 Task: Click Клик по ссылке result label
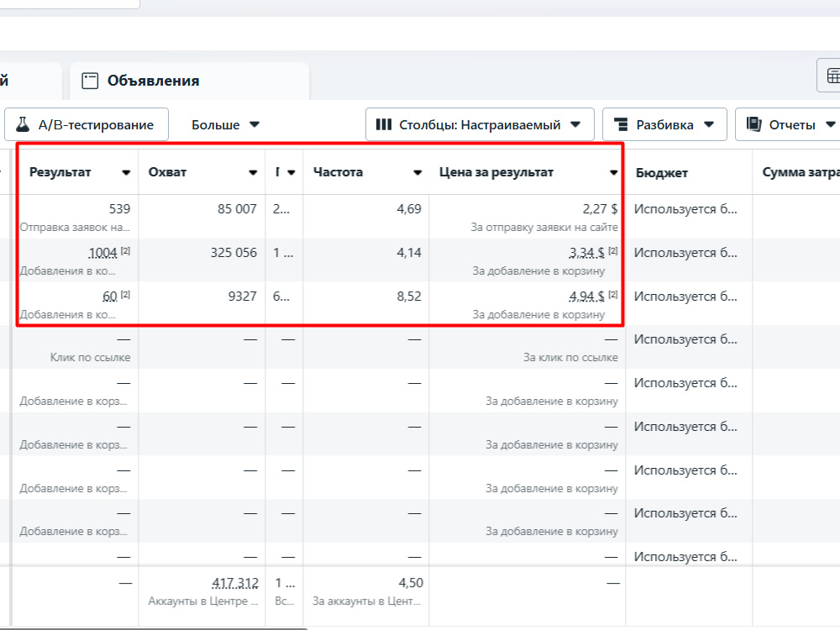(x=91, y=357)
